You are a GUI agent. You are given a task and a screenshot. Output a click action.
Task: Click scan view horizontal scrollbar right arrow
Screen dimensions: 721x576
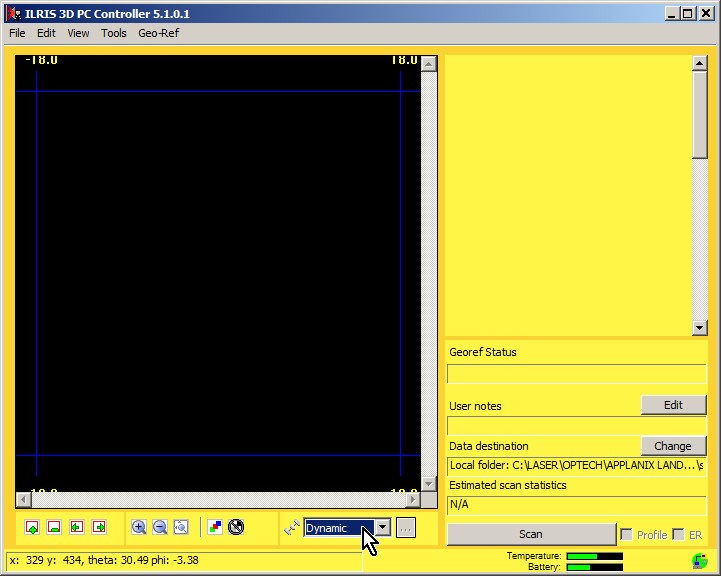(x=413, y=499)
